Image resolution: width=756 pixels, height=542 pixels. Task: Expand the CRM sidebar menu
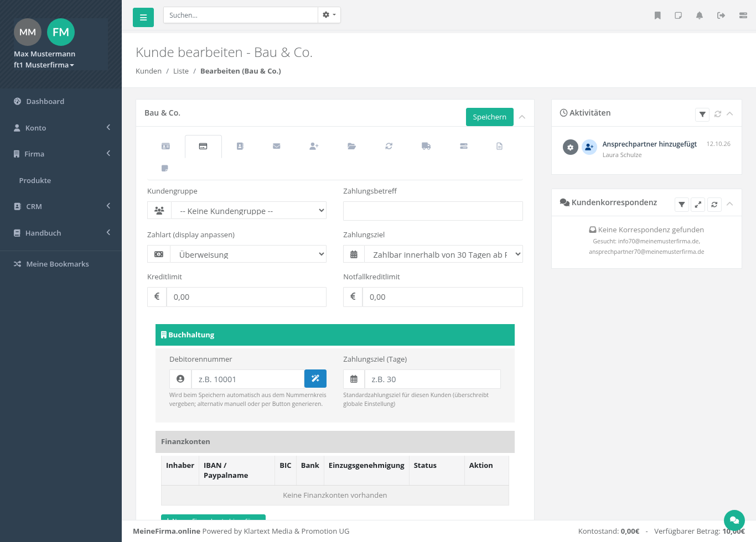click(61, 206)
